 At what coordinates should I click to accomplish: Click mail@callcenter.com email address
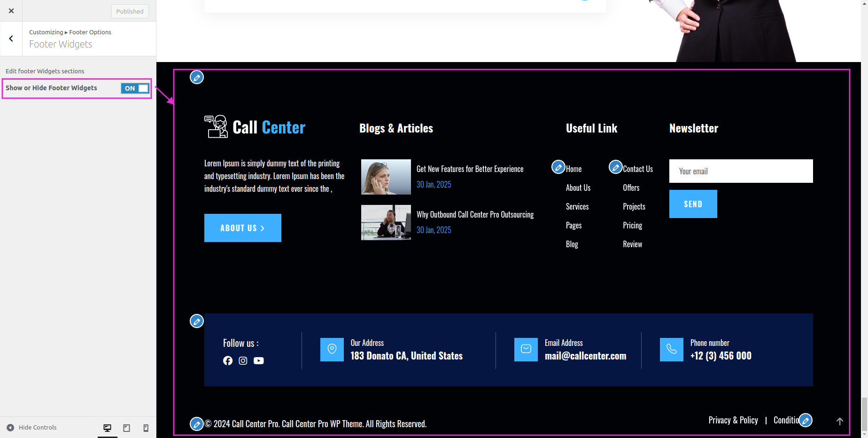[586, 356]
